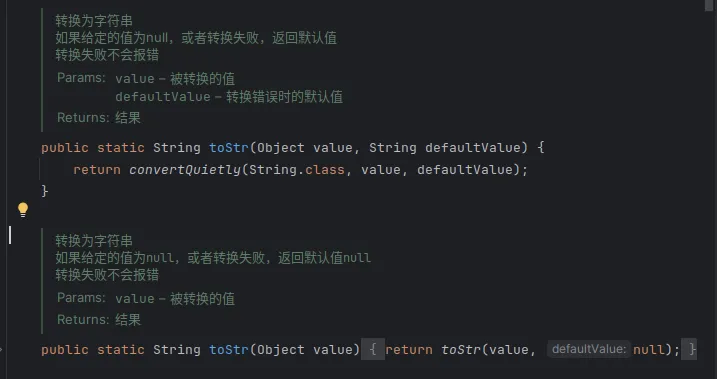Viewport: 717px width, 379px height.
Task: Click the second doc line mentioning 返回默认值null
Action: point(213,258)
